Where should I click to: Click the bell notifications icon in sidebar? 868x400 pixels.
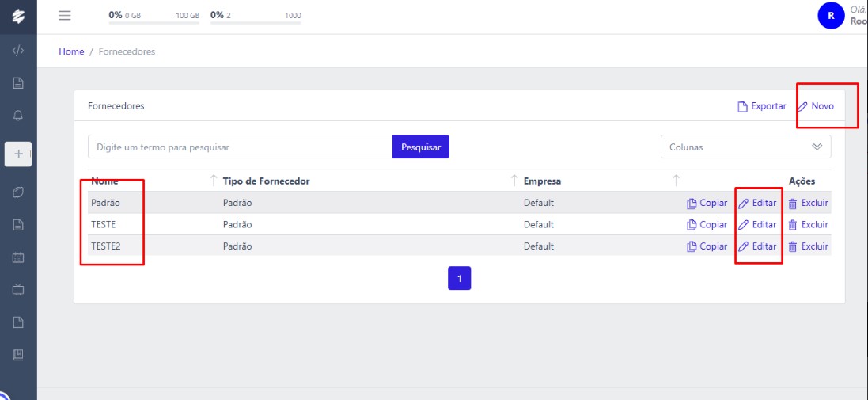(x=18, y=116)
